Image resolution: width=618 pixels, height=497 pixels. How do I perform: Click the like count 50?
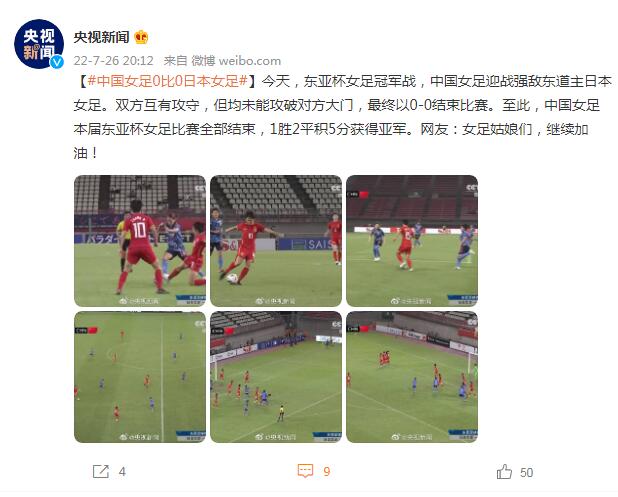click(x=527, y=472)
